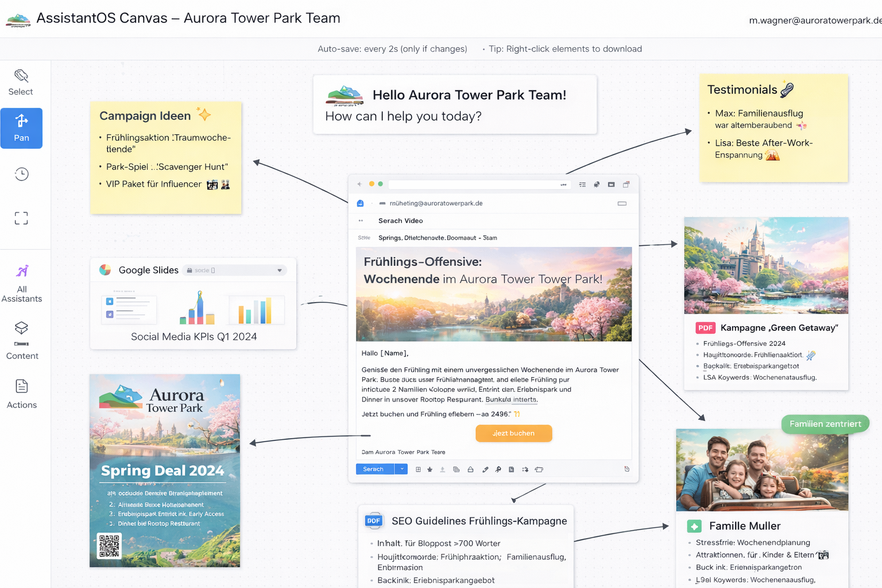Switch to the Pan tool
Screen dimensions: 882x588
click(21, 128)
